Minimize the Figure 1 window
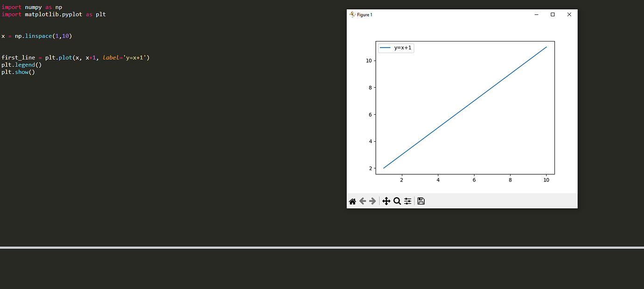The image size is (644, 289). [x=536, y=14]
